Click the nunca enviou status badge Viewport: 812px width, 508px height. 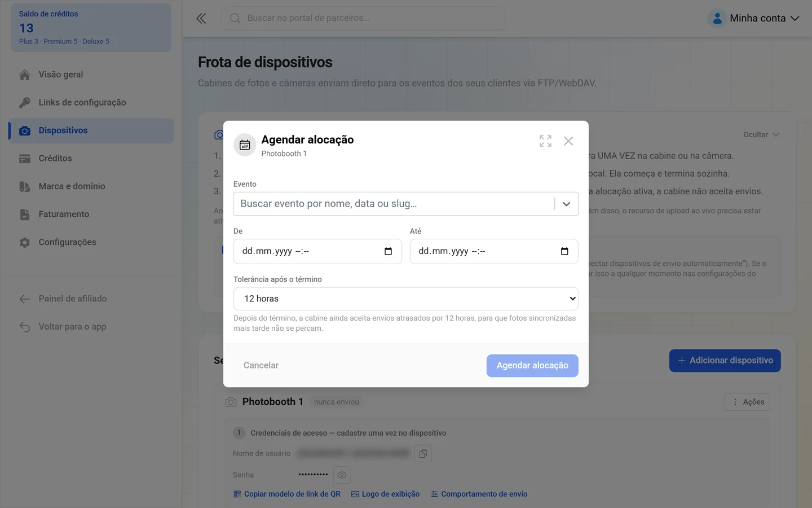[x=337, y=402]
